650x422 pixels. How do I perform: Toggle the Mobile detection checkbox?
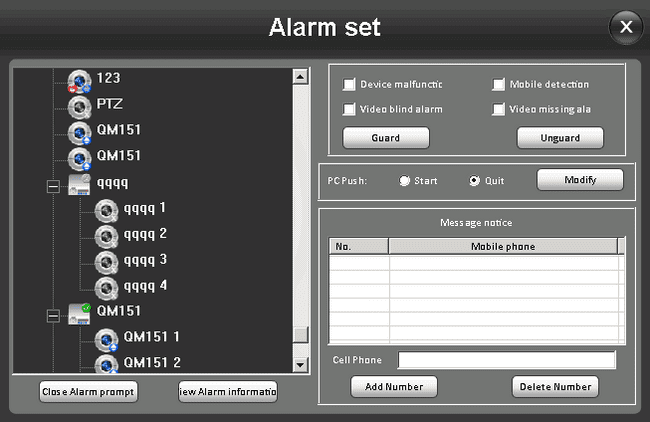point(499,85)
